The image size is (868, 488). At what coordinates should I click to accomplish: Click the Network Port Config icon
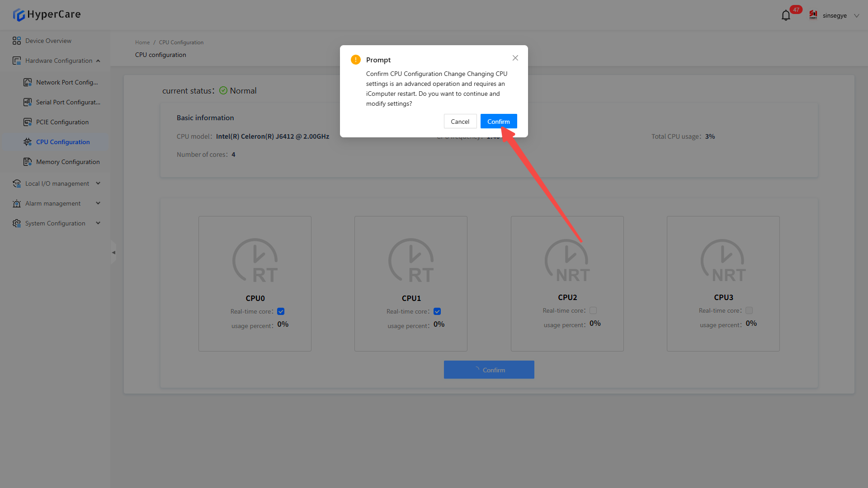click(x=28, y=82)
